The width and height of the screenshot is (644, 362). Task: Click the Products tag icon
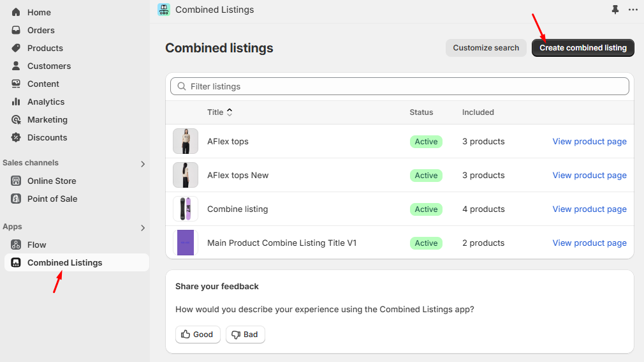click(x=16, y=48)
